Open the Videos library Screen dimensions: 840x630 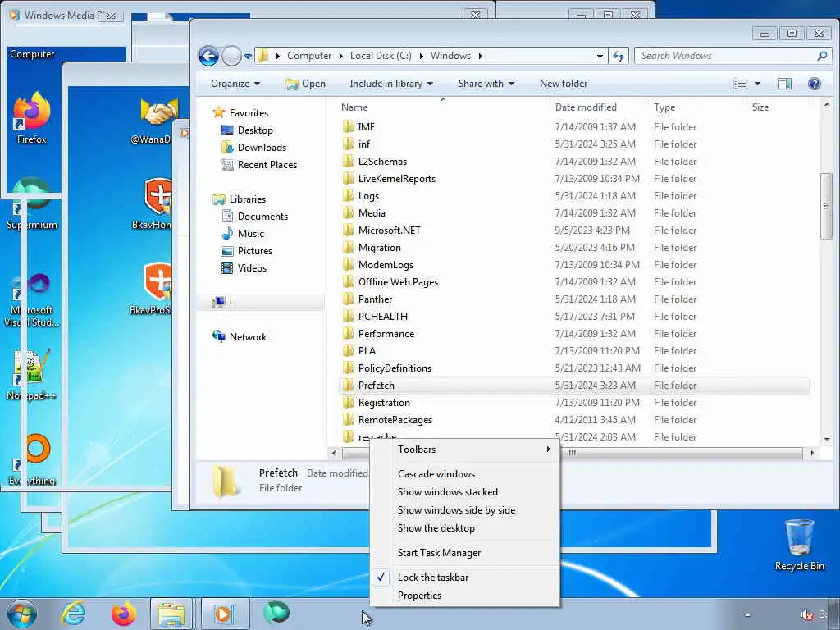pos(252,268)
